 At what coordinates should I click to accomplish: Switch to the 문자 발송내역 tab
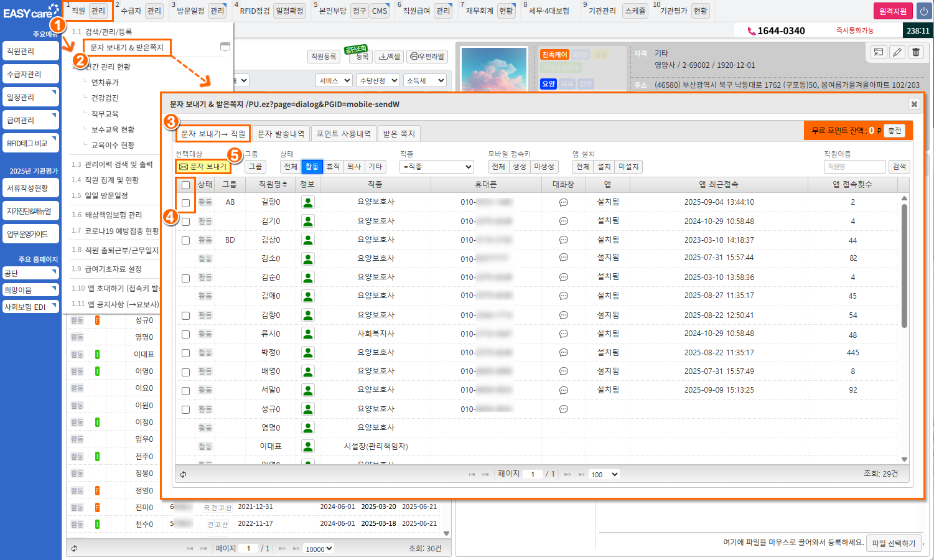[281, 134]
